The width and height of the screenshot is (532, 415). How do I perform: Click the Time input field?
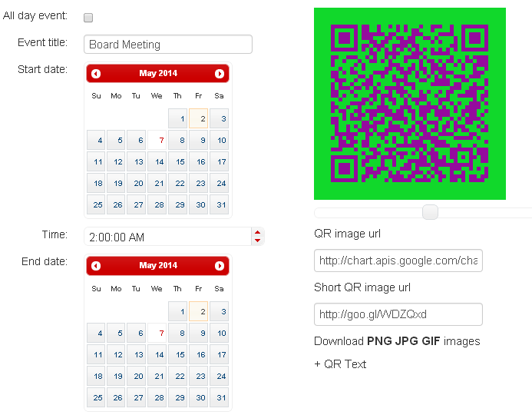[167, 237]
